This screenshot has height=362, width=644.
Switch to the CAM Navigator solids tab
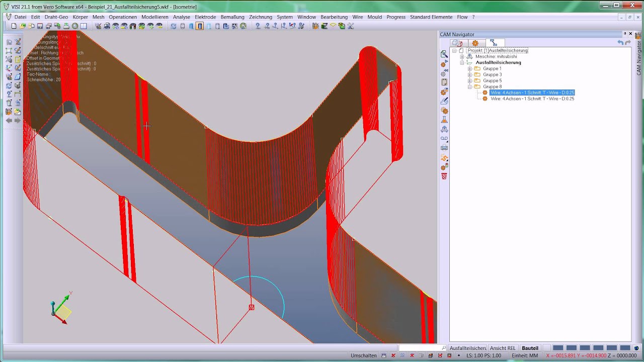(457, 43)
